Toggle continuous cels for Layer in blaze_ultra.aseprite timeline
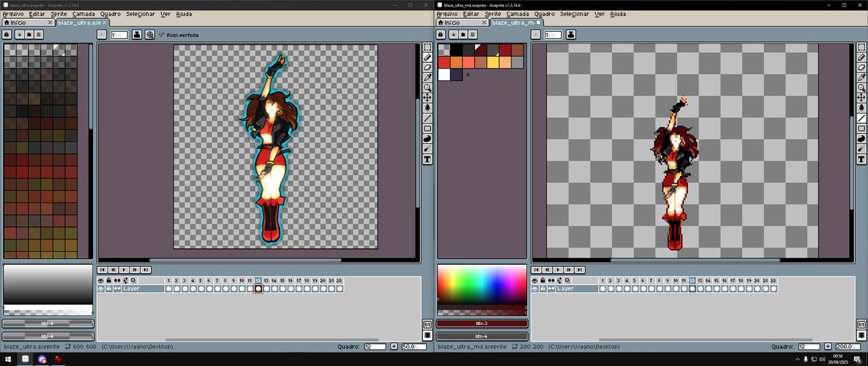Screen dimensions: 868x366 coord(117,289)
